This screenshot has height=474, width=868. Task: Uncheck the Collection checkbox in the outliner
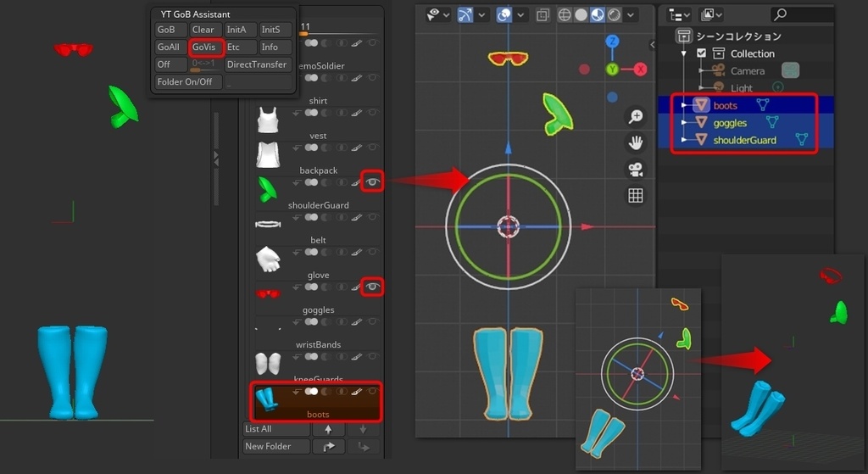tap(701, 53)
